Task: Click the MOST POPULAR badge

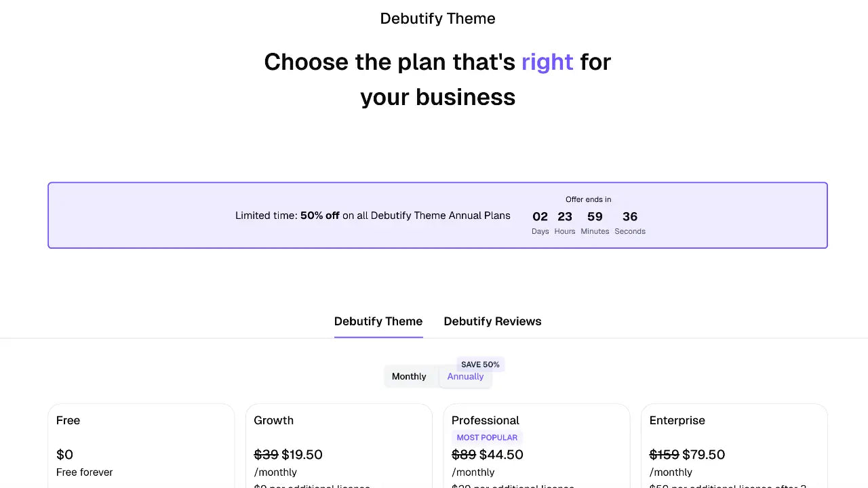Action: click(487, 437)
